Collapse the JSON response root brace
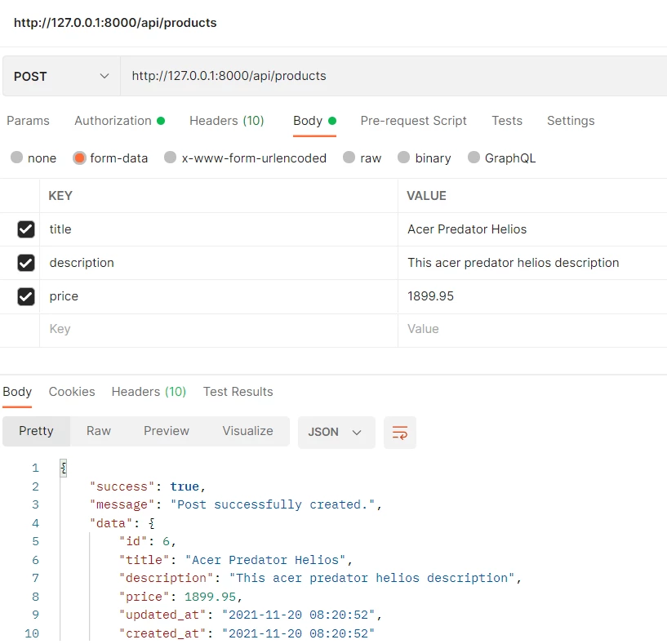Viewport: 667px width, 644px height. 62,467
